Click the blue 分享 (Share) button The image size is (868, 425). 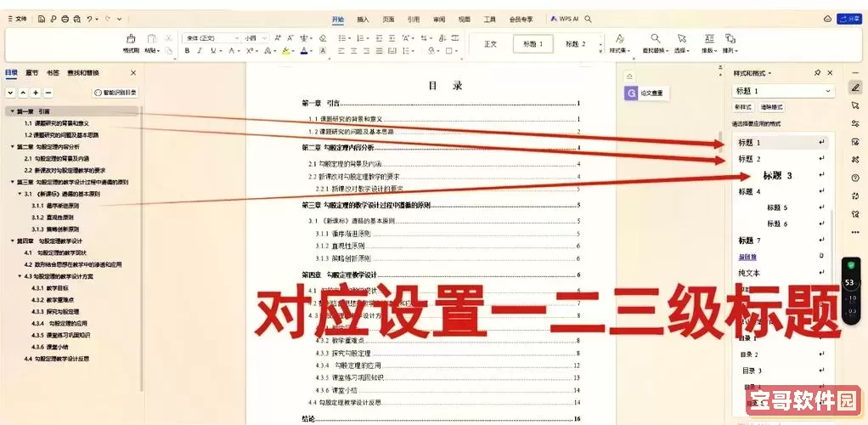(x=849, y=19)
